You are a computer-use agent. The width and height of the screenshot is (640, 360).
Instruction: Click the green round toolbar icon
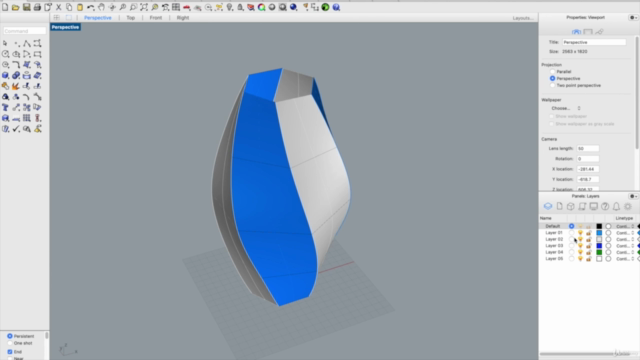point(325,7)
